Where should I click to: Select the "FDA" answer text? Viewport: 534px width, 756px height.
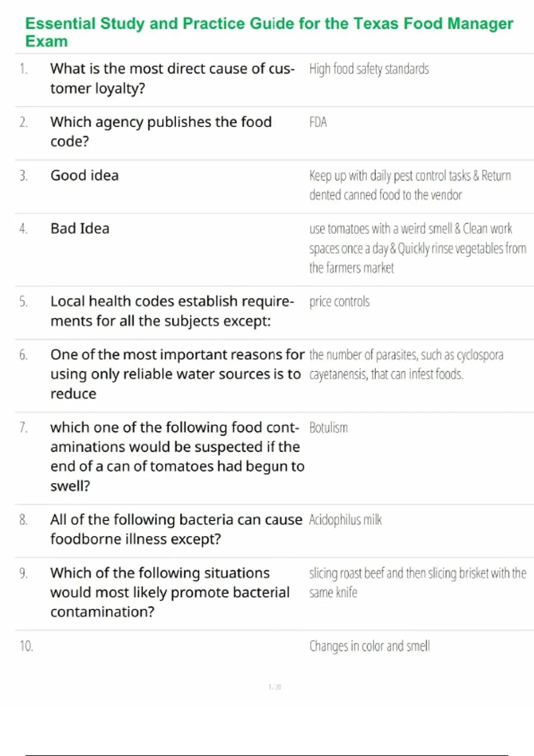[318, 122]
